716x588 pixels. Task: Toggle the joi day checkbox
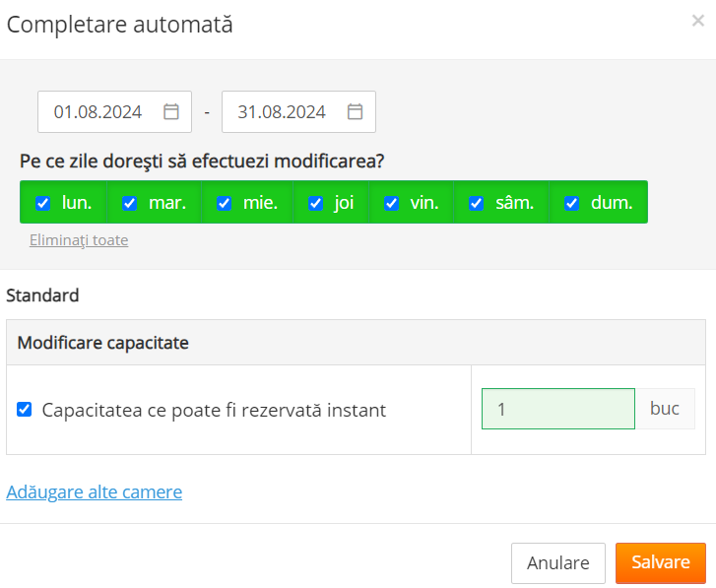(x=315, y=203)
